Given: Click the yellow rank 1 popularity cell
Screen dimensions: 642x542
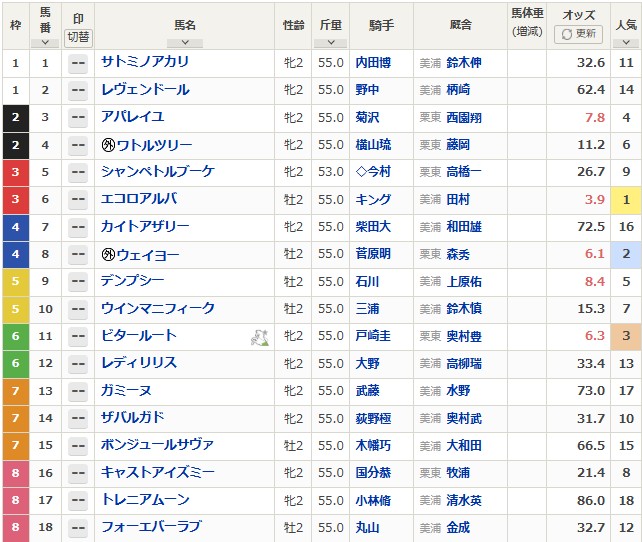Looking at the screenshot, I should pos(626,200).
